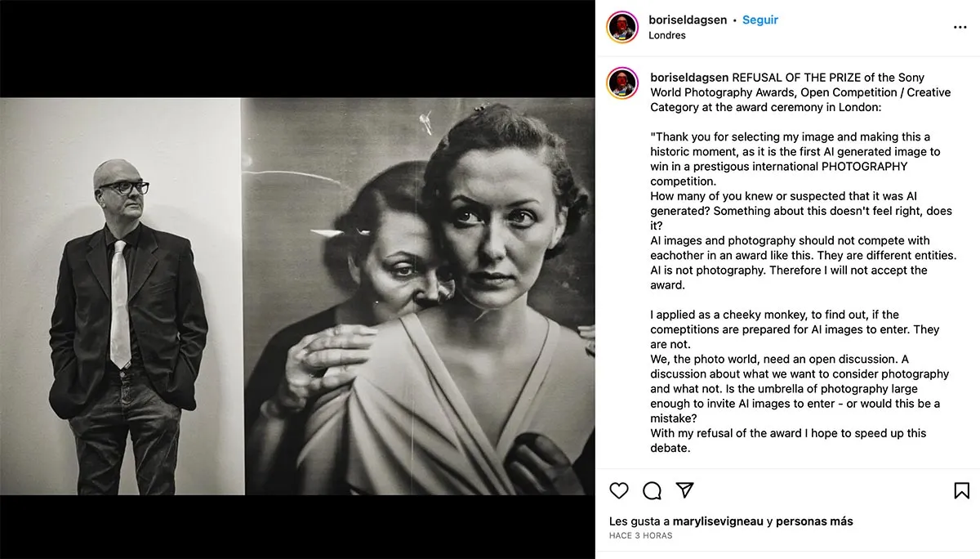Click the "Les gusta a" likes text
The width and height of the screenshot is (980, 559).
[639, 521]
